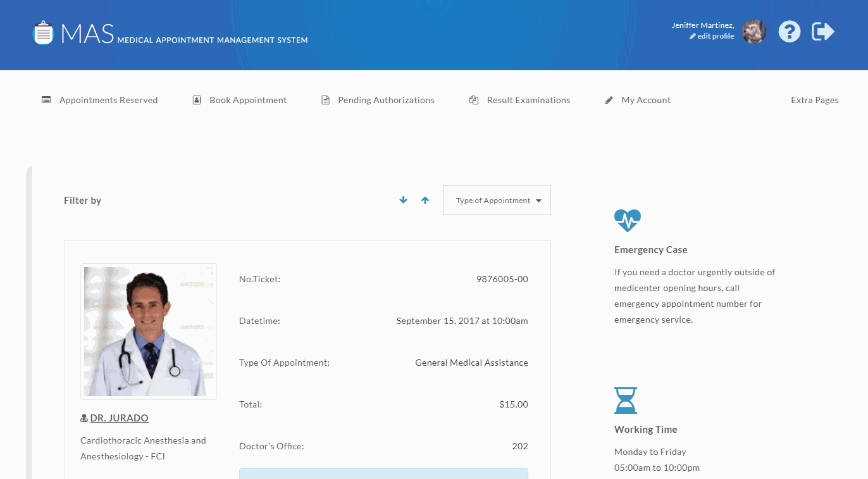Screen dimensions: 868x479
Task: Open the help question mark icon
Action: click(x=789, y=32)
